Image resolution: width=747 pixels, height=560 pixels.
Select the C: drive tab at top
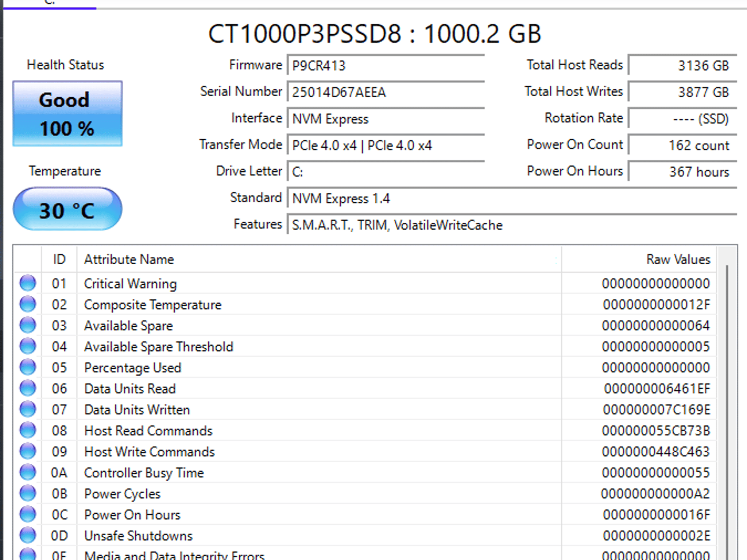(x=50, y=4)
